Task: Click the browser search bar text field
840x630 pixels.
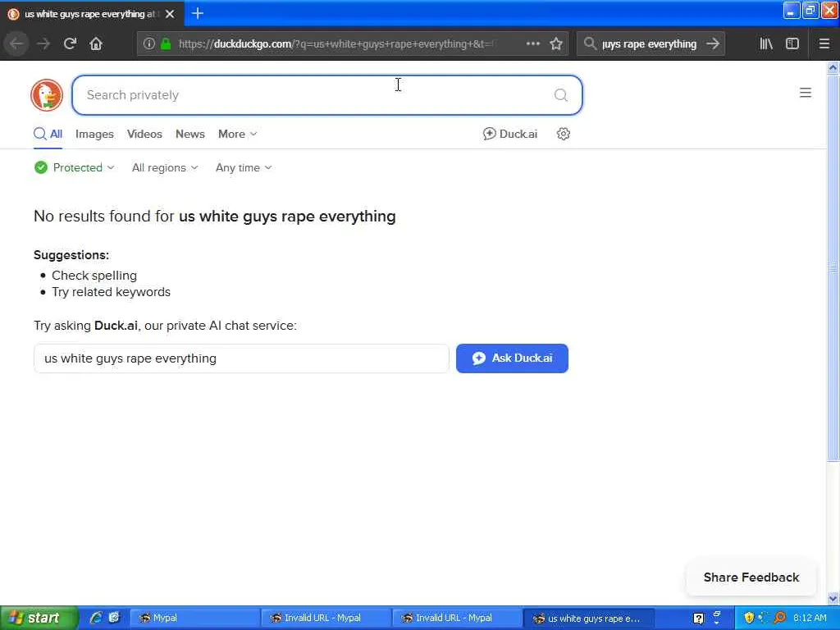Action: (x=650, y=44)
